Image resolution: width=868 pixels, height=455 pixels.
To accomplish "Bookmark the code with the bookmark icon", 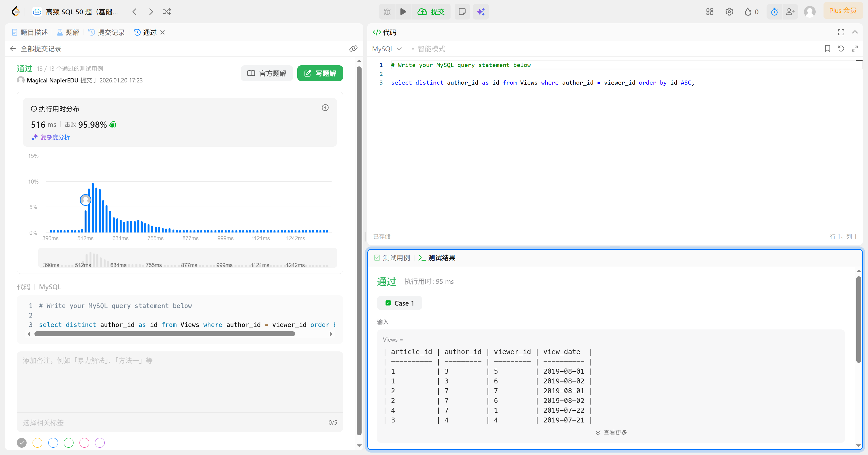I will click(x=827, y=49).
